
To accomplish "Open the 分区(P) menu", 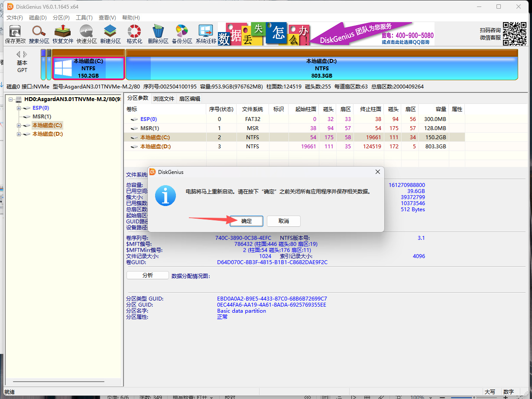I will 61,18.
